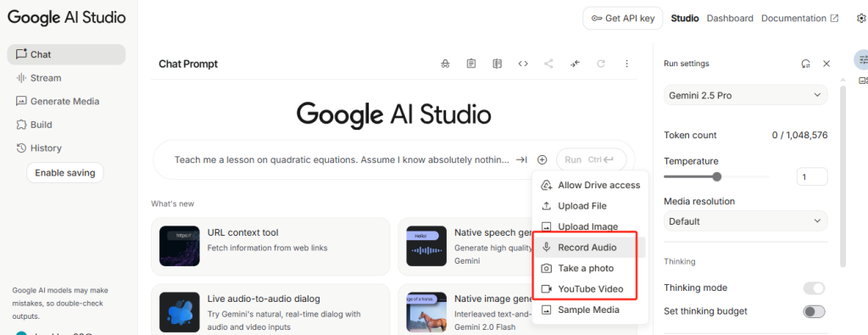Click the Token count value 0 / 1,048,576
Image resolution: width=868 pixels, height=335 pixels.
click(800, 135)
